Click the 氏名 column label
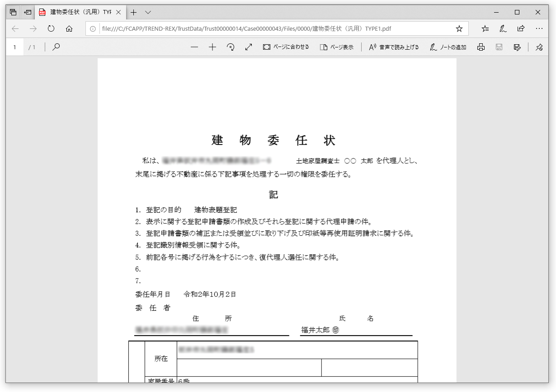Screen dimensions: 556x392 pos(356,318)
